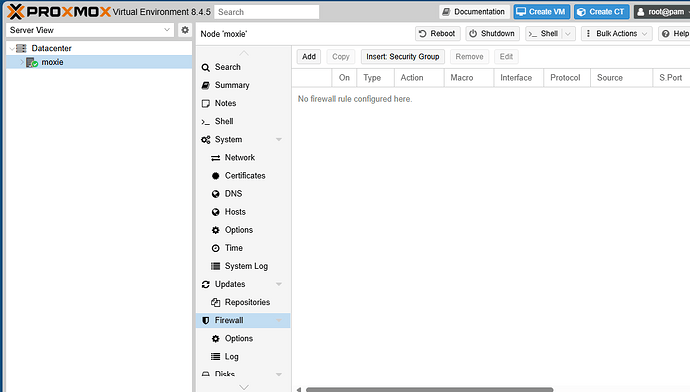
Task: Click the note icon beside Notes
Action: (x=206, y=103)
